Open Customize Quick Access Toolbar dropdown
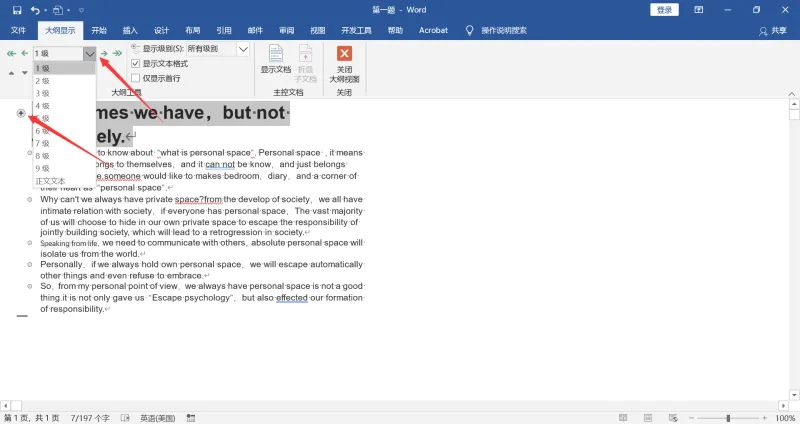Viewport: 800px width, 424px height. (x=81, y=10)
